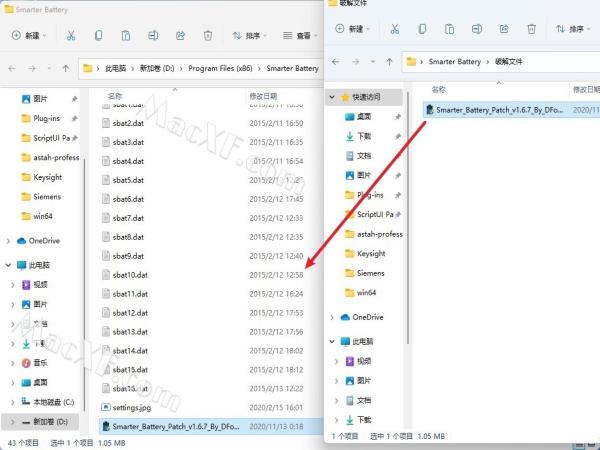The image size is (600, 450).
Task: Click Copy icon in 破解文件 window toolbar
Action: point(422,29)
